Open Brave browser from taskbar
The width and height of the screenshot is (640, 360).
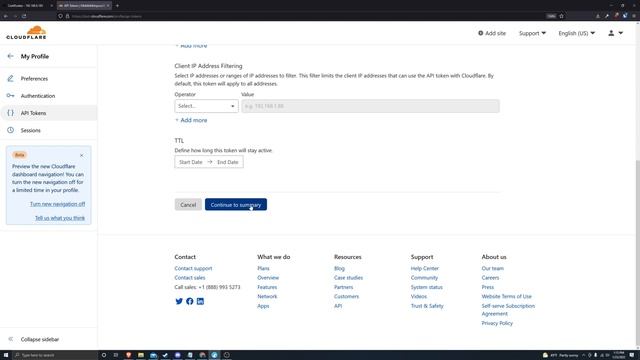click(129, 355)
